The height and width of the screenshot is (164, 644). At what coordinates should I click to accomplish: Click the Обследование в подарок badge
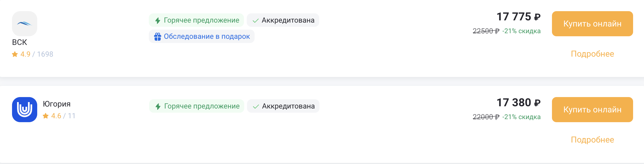pos(202,37)
